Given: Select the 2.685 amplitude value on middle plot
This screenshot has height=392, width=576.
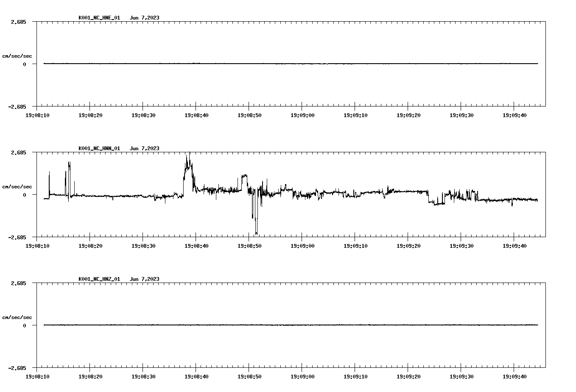Looking at the screenshot, I should [x=18, y=152].
